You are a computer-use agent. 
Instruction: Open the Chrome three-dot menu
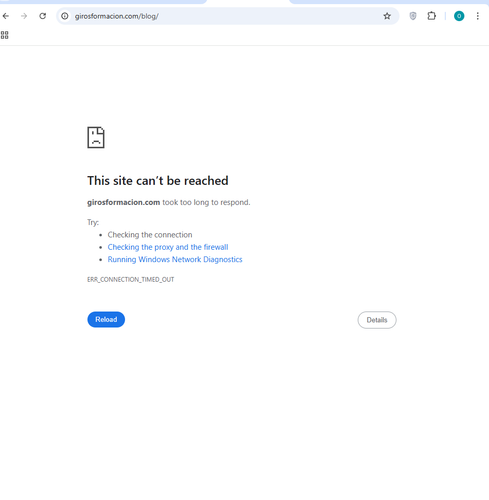click(x=477, y=16)
